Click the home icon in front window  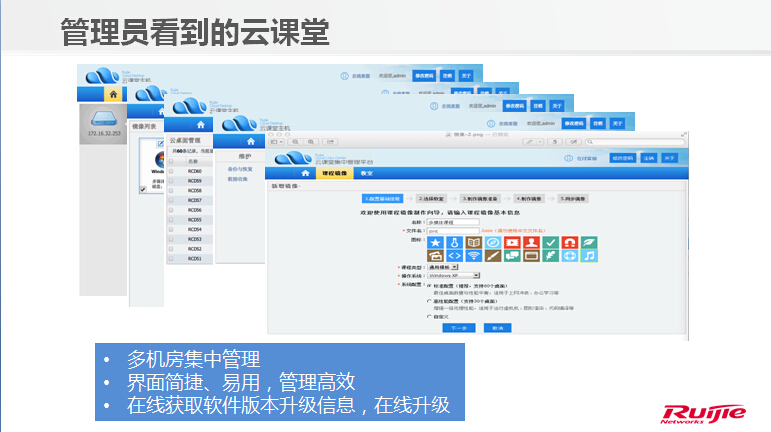(305, 173)
